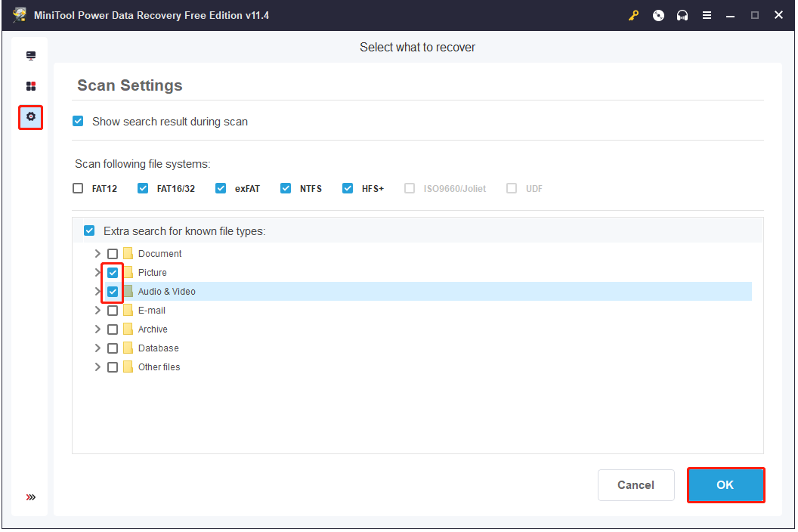Screen dimensions: 798x532
Task: Uncheck the NTFS checkbox
Action: coord(286,188)
